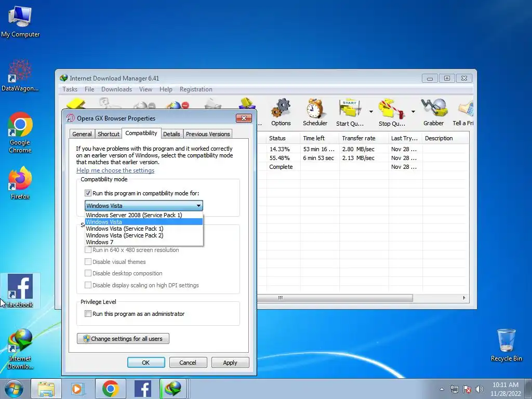
Task: Enable Disable visual themes checkbox
Action: (x=88, y=262)
